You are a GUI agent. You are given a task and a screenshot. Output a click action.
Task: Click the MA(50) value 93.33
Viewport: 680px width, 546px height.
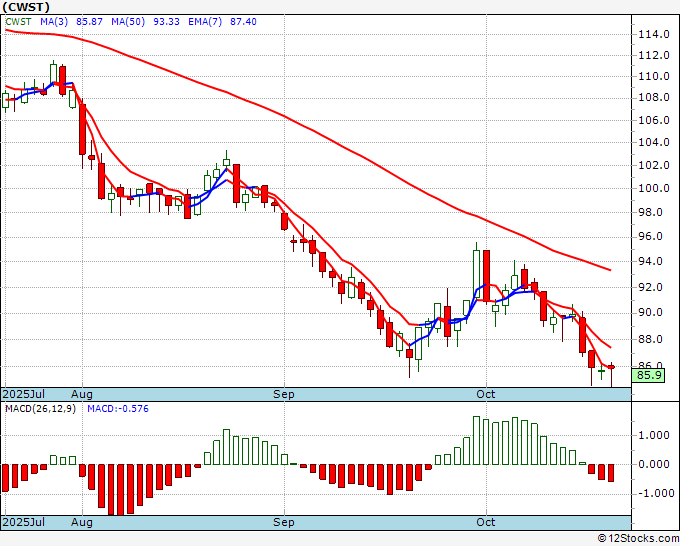(166, 22)
